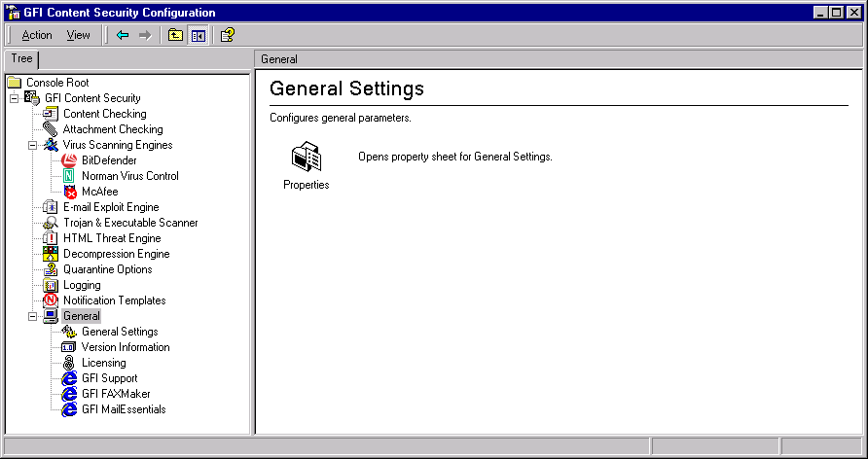Click the GFI Content Security node icon
This screenshot has height=459, width=868.
33,98
